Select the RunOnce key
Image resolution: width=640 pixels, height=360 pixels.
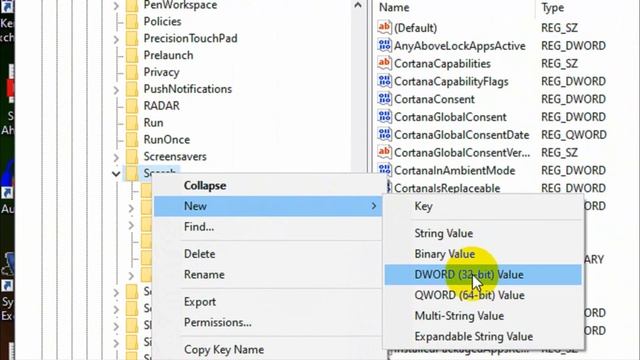click(167, 140)
